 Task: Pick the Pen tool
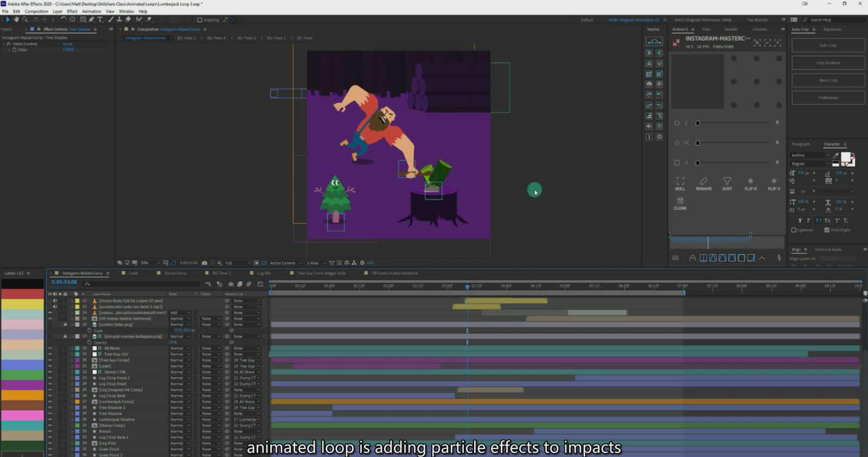[92, 20]
